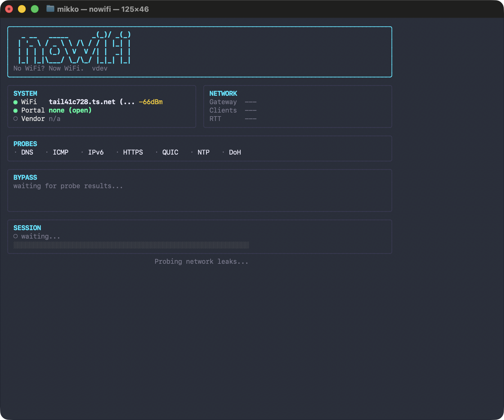Screen dimensions: 504x420
Task: Select the ICMP probe
Action: 60,152
